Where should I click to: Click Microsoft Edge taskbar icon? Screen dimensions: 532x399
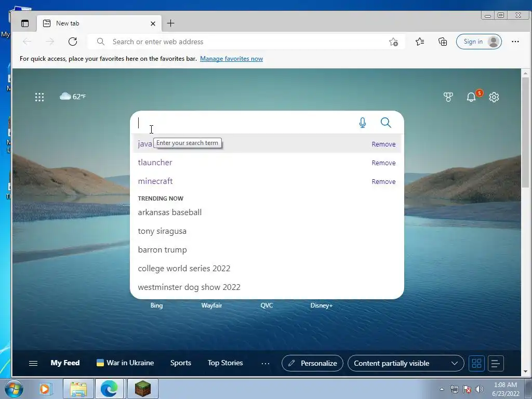(109, 389)
